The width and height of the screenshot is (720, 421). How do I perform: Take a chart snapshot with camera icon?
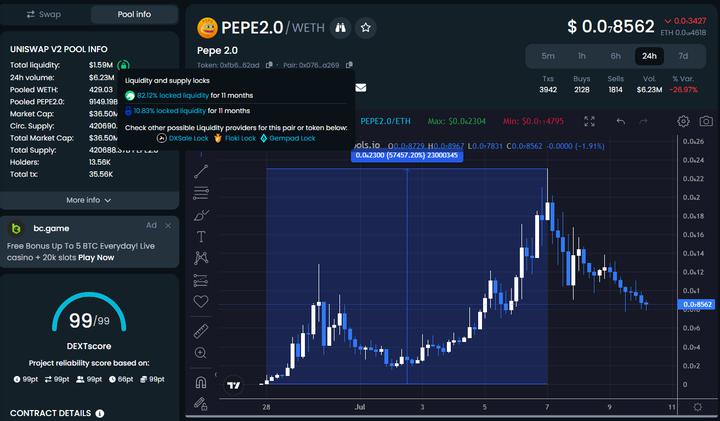coord(706,121)
